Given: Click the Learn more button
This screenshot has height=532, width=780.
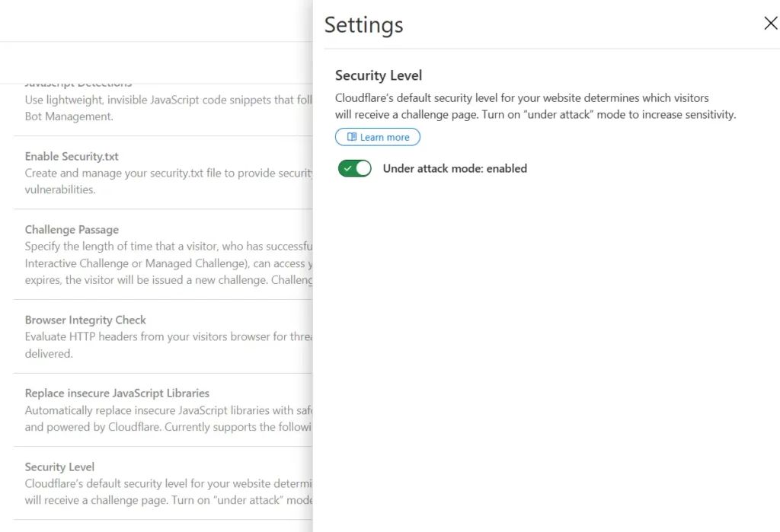Looking at the screenshot, I should click(378, 137).
